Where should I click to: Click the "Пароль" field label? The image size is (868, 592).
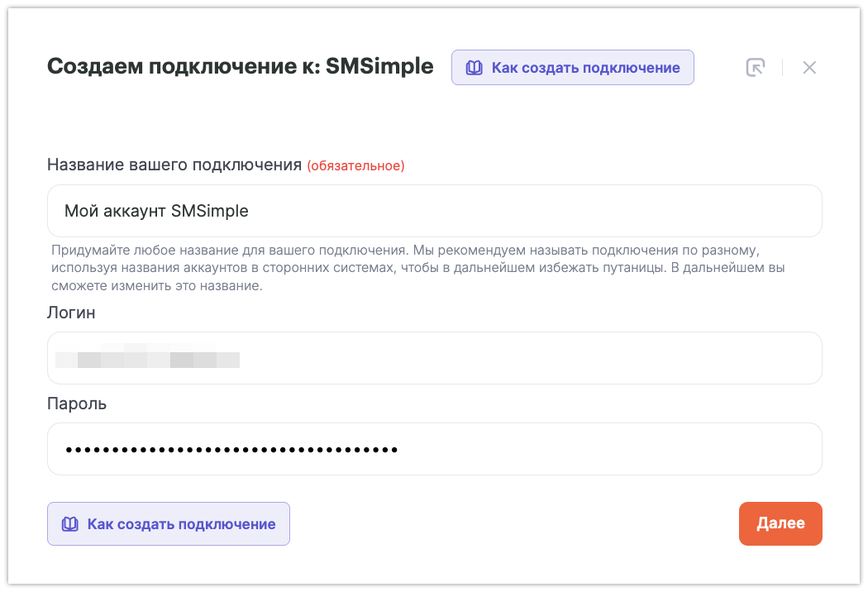pyautogui.click(x=77, y=404)
